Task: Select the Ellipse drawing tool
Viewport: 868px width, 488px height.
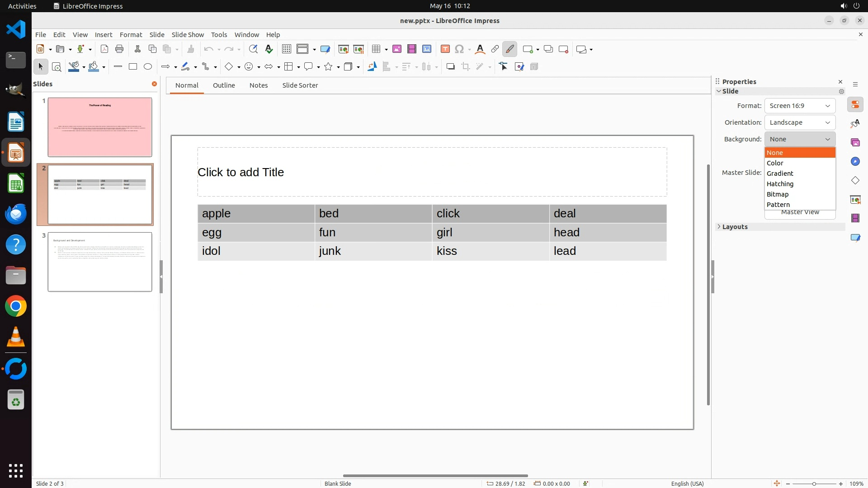Action: [x=148, y=67]
